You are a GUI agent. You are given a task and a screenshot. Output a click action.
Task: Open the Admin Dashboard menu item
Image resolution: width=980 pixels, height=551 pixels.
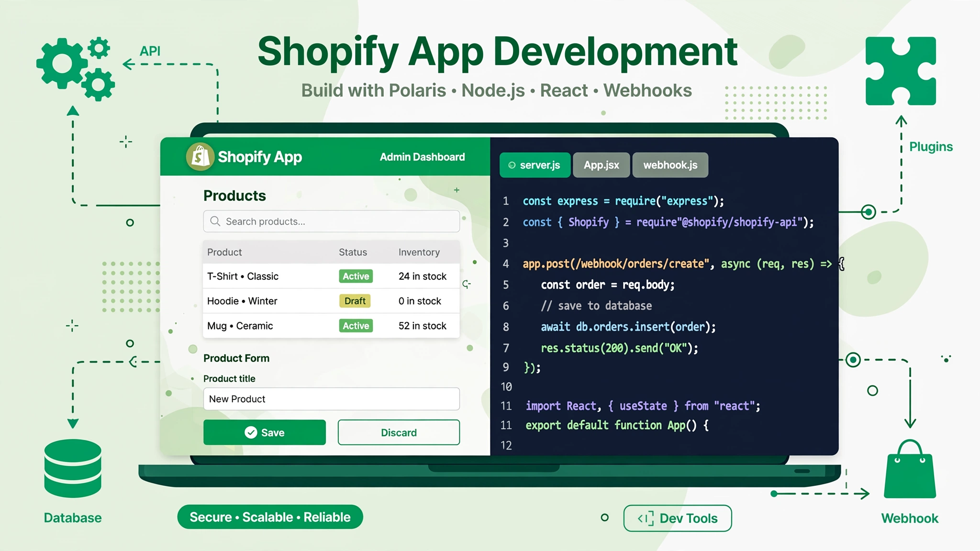pyautogui.click(x=422, y=157)
